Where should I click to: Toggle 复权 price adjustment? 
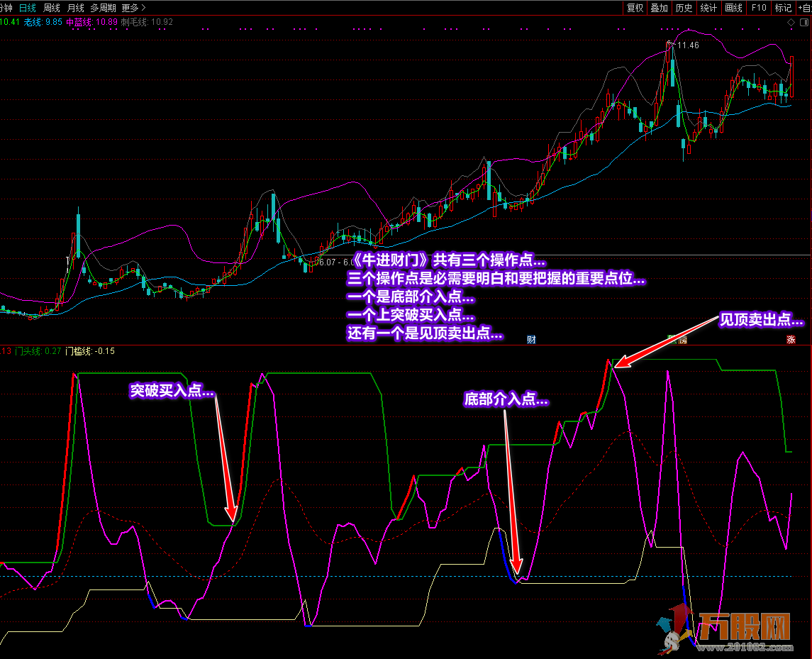635,8
